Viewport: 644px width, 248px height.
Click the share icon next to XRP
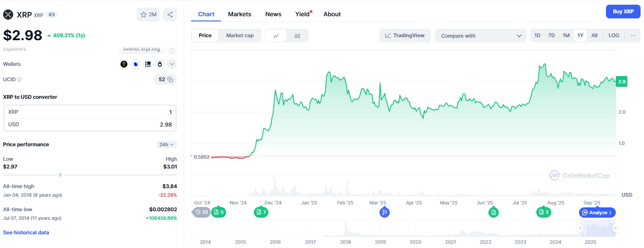pos(170,15)
